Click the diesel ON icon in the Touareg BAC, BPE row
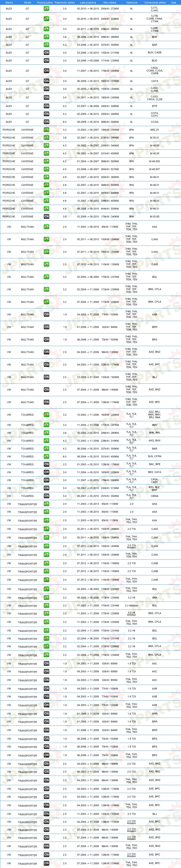This screenshot has width=181, height=868. 46,464
